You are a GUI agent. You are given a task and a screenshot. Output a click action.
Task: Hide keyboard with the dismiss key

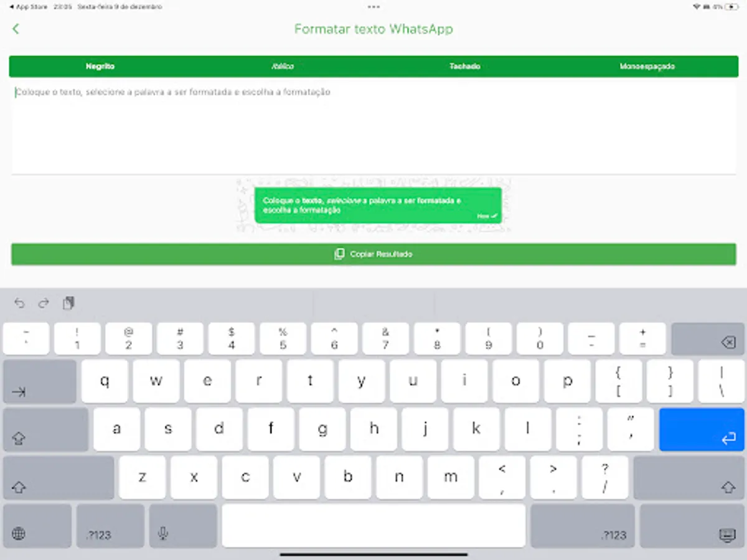click(x=692, y=526)
